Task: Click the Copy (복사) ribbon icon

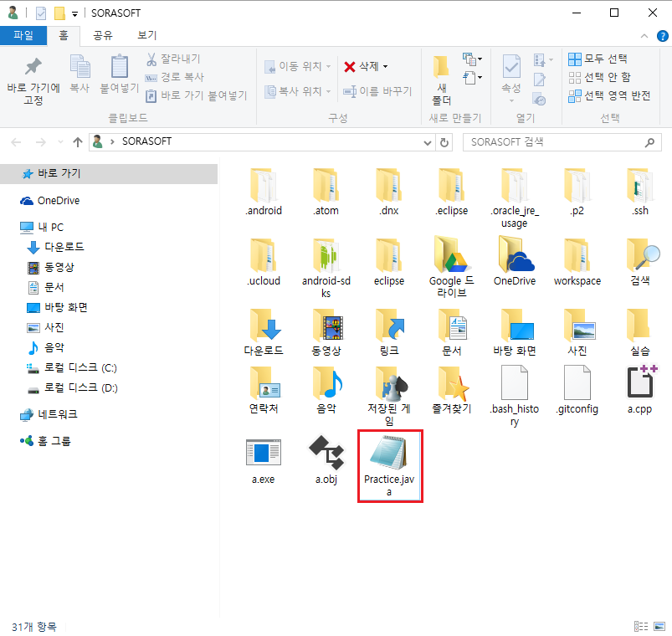Action: point(80,67)
